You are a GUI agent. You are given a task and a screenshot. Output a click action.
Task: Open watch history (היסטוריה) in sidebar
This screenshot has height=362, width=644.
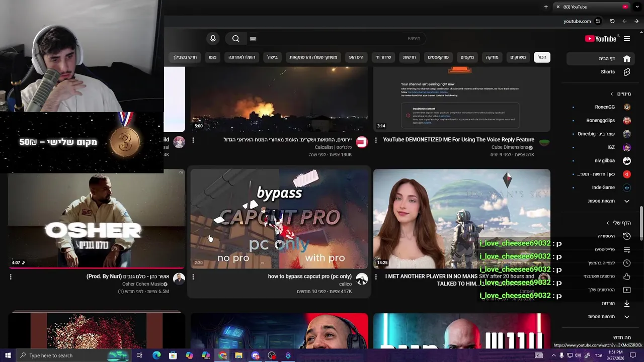coord(601,236)
